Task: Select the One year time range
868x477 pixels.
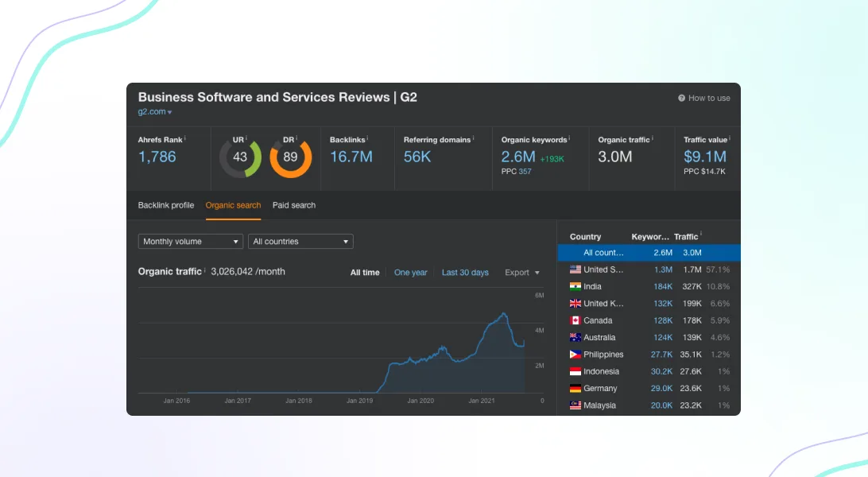Action: tap(411, 272)
